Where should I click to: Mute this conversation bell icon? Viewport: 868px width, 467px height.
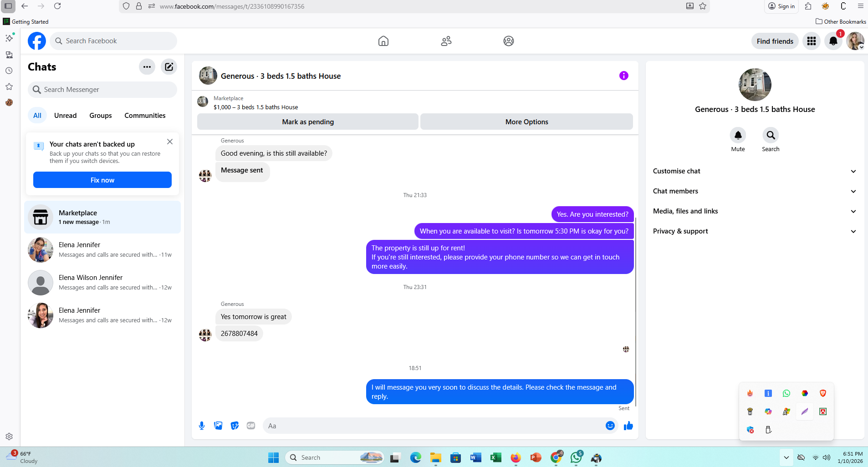coord(738,135)
